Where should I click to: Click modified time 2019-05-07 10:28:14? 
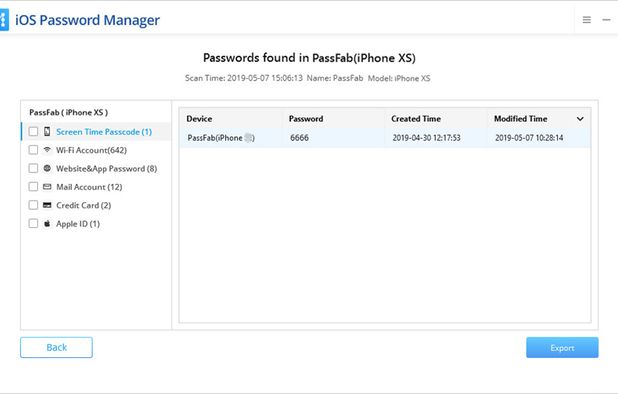coord(529,138)
